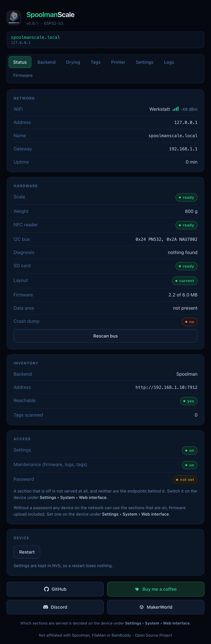This screenshot has width=211, height=644.
Task: Visit the MakerWorld link button
Action: tap(156, 607)
